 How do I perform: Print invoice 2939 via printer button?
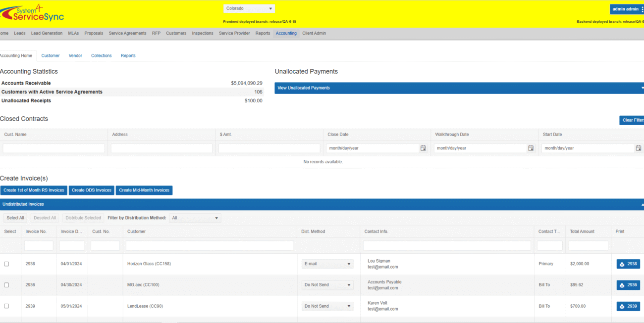coord(628,306)
